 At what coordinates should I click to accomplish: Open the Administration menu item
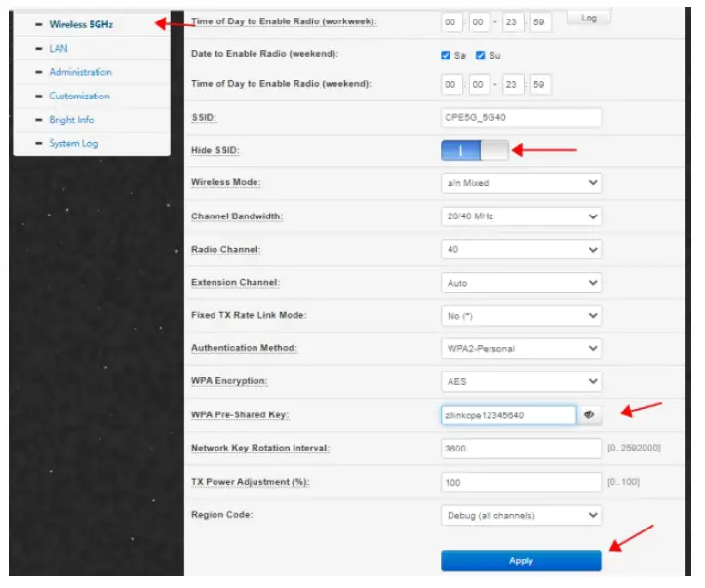81,72
